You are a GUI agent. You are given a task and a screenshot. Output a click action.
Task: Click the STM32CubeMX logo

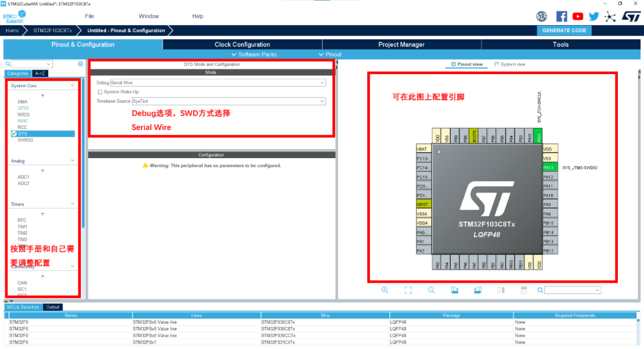pyautogui.click(x=15, y=17)
